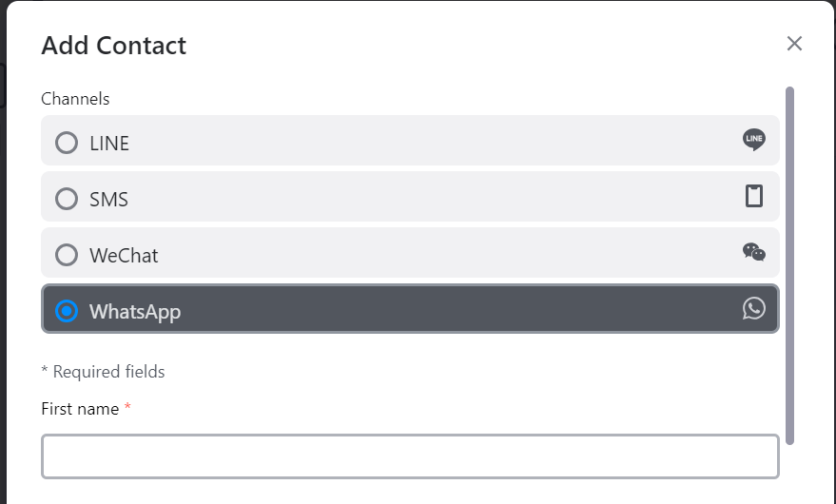
Task: Click the WhatsApp channel label text
Action: coord(135,312)
